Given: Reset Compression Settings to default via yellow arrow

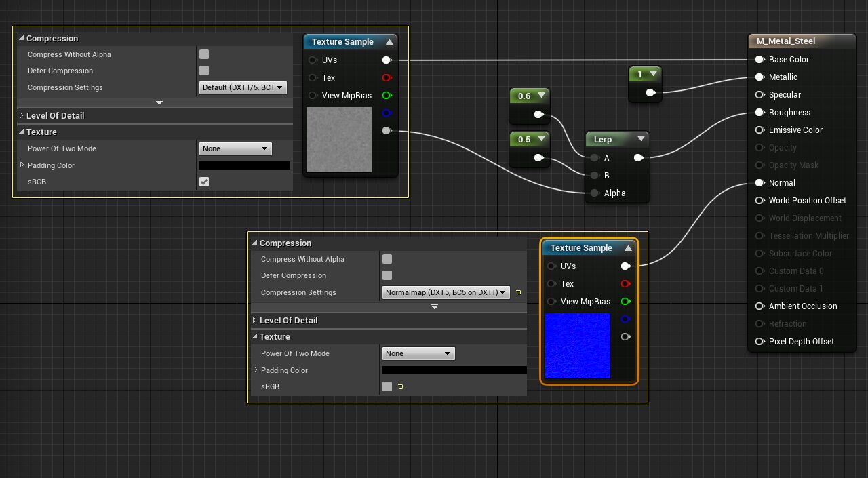Looking at the screenshot, I should pos(519,292).
